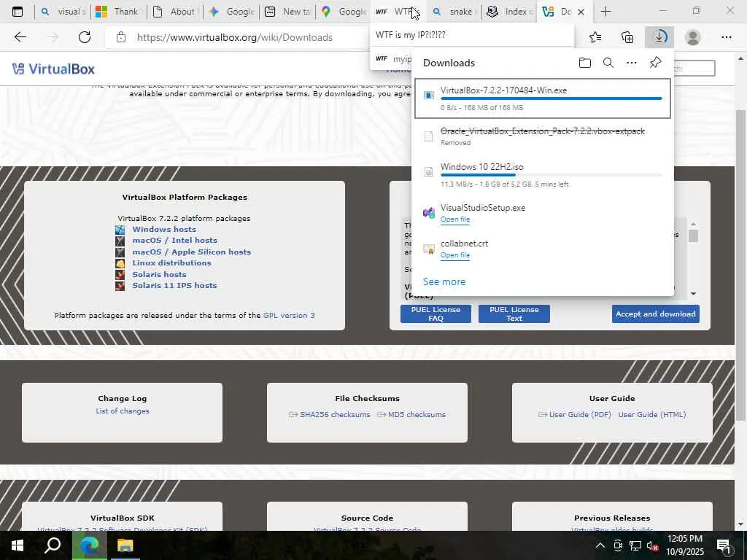The image size is (747, 560).
Task: Click the address bar URL field
Action: coord(234,37)
